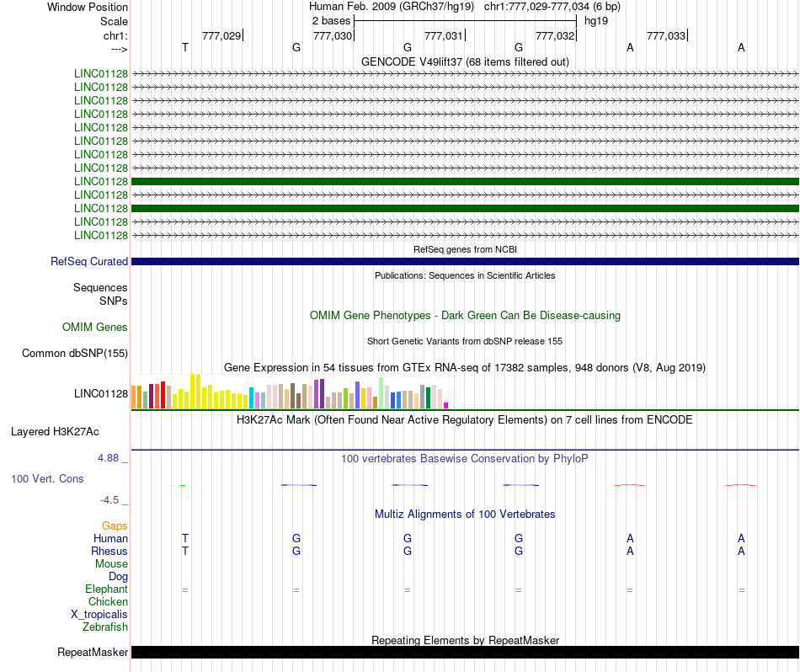Click the "Elephant" alignment row label
The height and width of the screenshot is (672, 800).
point(106,589)
